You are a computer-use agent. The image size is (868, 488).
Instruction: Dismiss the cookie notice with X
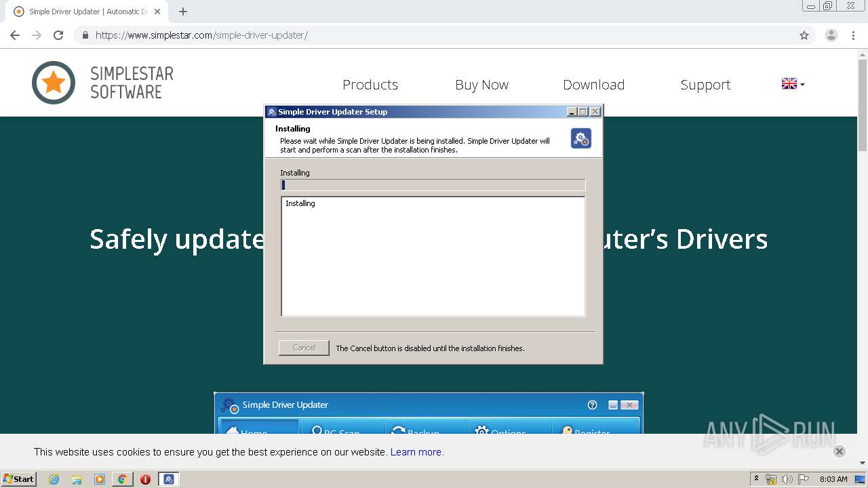click(840, 451)
